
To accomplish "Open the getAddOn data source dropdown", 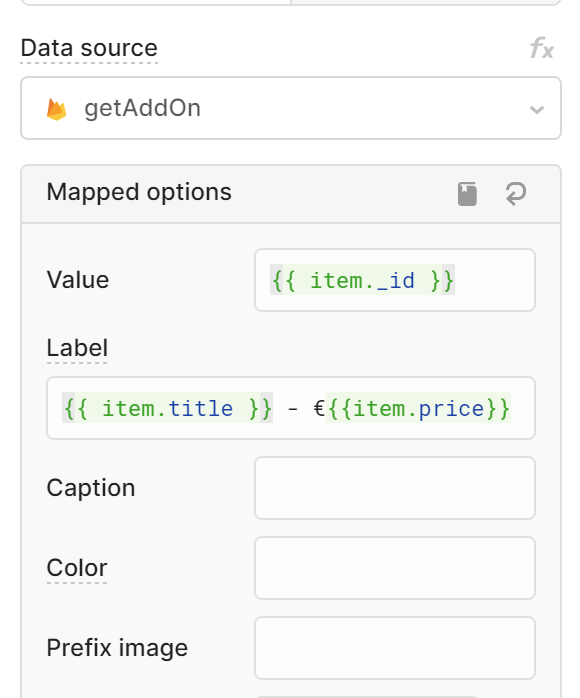I will pyautogui.click(x=291, y=108).
